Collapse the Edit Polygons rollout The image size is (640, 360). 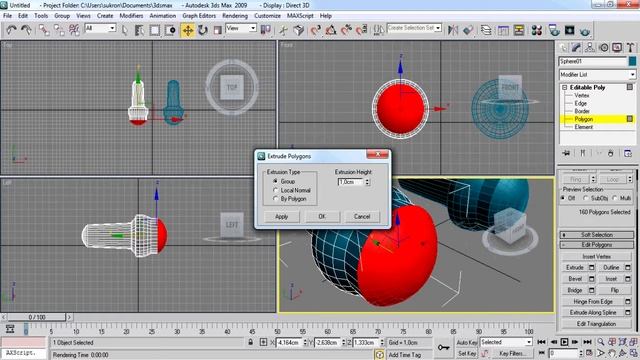(597, 245)
